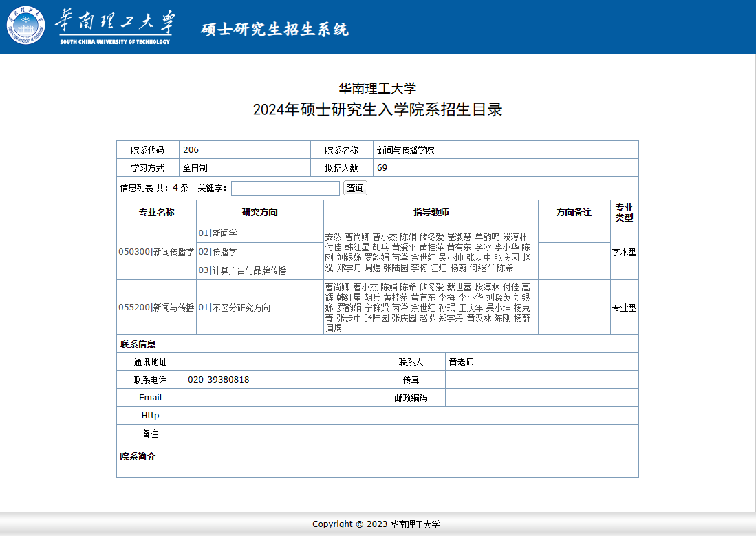The width and height of the screenshot is (756, 536).
Task: Click the 院系名称 label cell
Action: [341, 150]
